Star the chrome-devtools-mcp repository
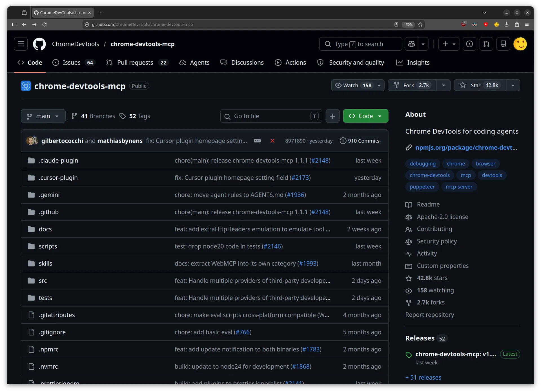Image resolution: width=541 pixels, height=392 pixels. (480, 85)
